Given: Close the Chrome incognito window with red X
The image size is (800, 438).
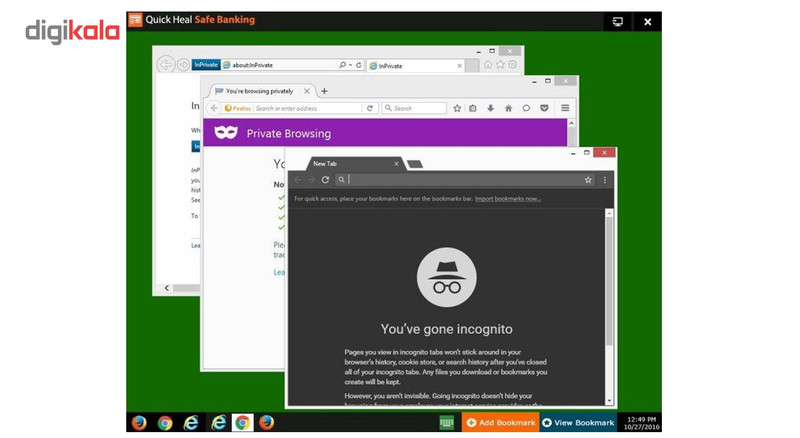Looking at the screenshot, I should tap(605, 153).
